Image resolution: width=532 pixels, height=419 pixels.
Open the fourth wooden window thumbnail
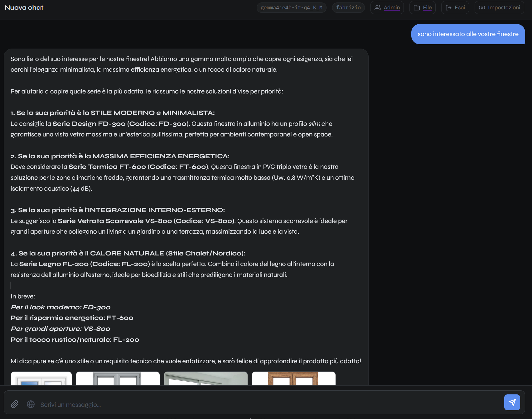tap(293, 379)
